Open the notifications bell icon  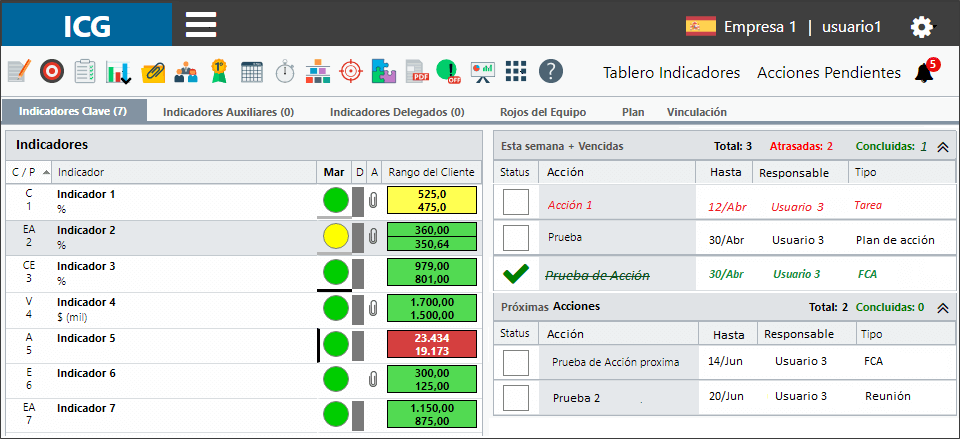tap(924, 73)
